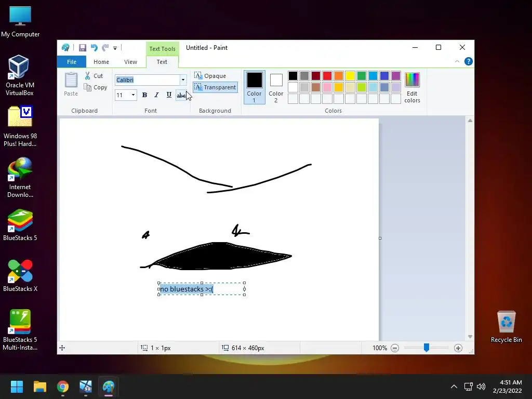Click the Paint taskbar icon
The height and width of the screenshot is (399, 532).
point(109,387)
